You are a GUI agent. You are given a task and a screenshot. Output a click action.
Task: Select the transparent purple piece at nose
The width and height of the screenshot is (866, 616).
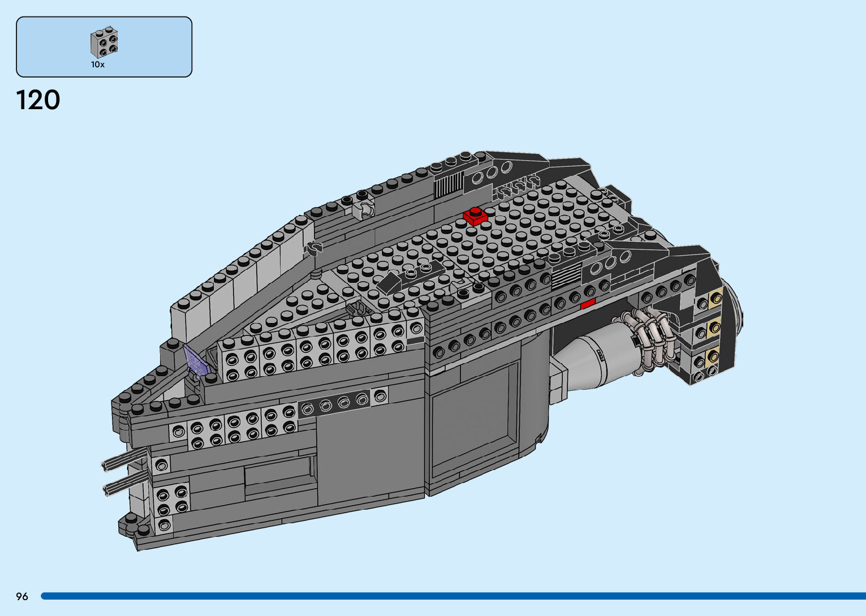[195, 360]
